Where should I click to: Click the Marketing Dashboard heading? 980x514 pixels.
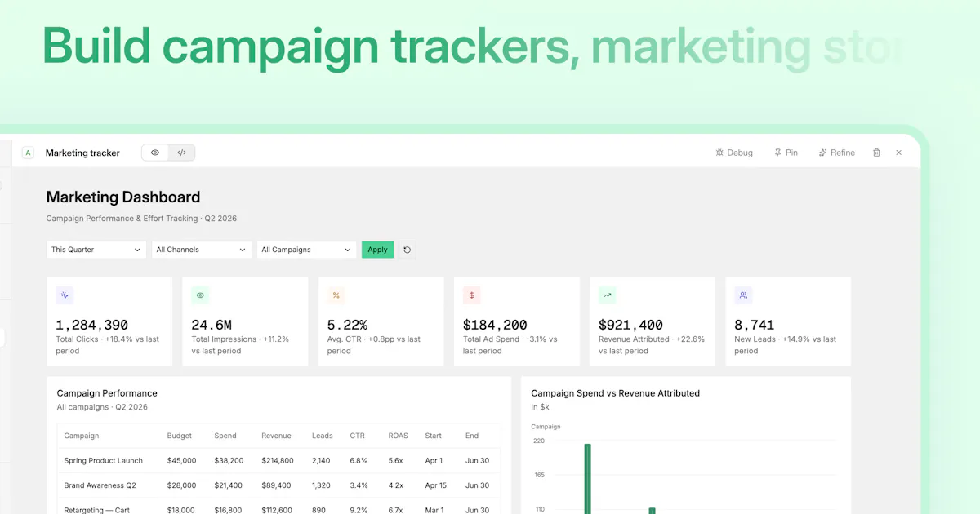pos(123,197)
